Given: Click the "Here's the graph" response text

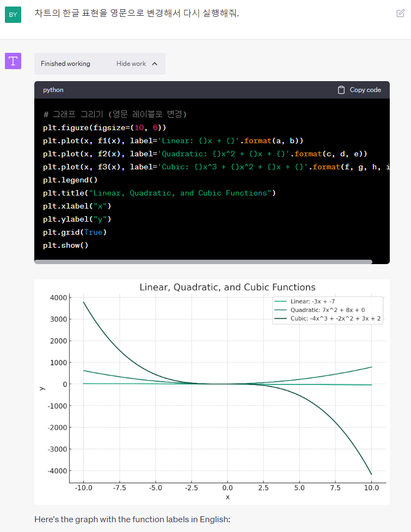Looking at the screenshot, I should click(x=132, y=519).
